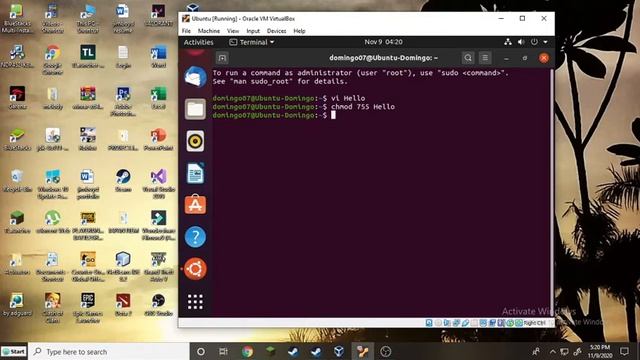The height and width of the screenshot is (360, 640).
Task: Click the Nov 9 04:20 clock
Action: [x=383, y=42]
